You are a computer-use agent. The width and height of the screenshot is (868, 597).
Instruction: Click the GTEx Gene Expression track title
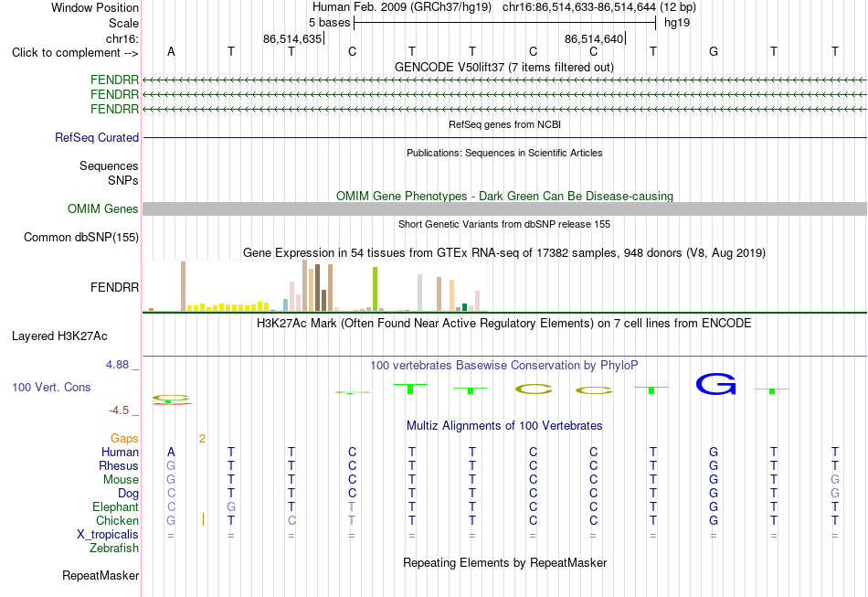point(504,253)
